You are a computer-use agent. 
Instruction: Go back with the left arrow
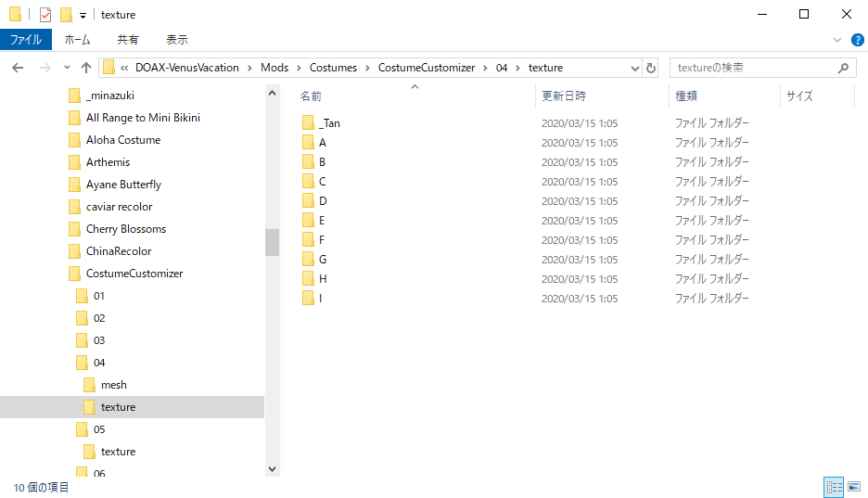18,68
